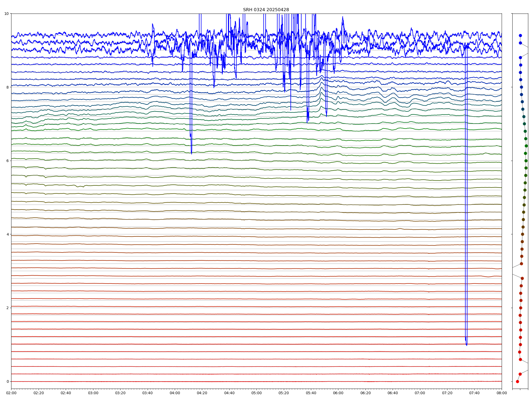Click the 07:40 time axis label
The image size is (532, 399).
pos(474,393)
